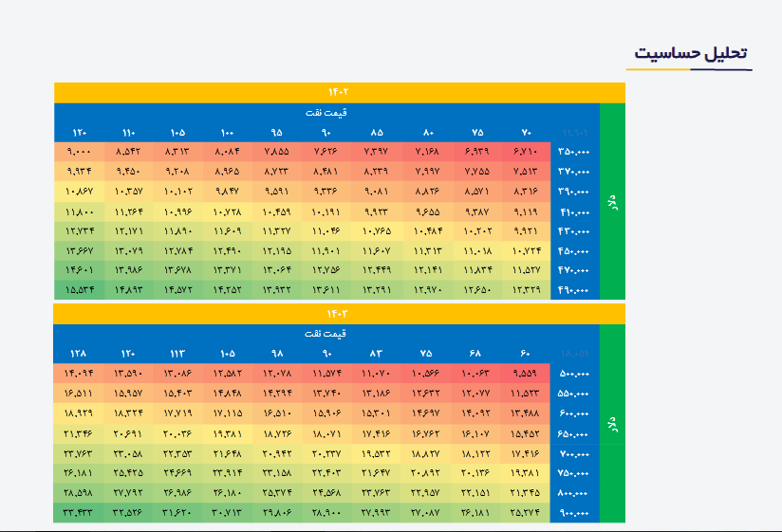Click the green 'دلار' label beside ۱۴۰۳ table
This screenshot has height=532, width=782.
(613, 423)
